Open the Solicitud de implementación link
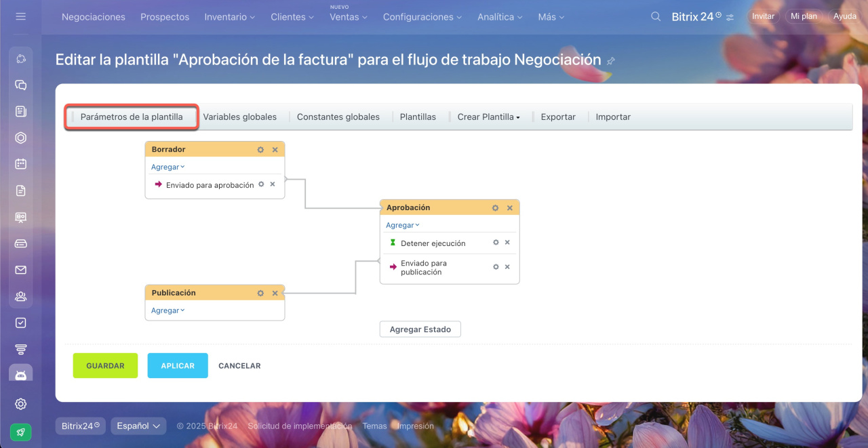The image size is (868, 448). point(300,426)
